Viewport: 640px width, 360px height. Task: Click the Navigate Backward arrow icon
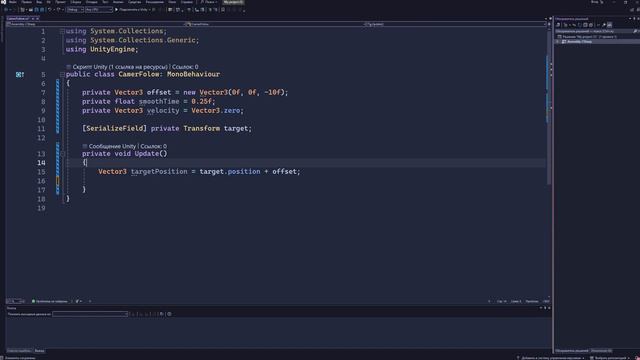(x=6, y=9)
